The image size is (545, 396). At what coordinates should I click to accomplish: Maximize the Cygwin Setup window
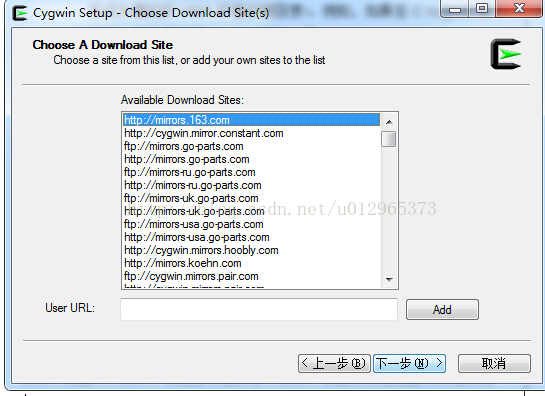click(x=482, y=8)
